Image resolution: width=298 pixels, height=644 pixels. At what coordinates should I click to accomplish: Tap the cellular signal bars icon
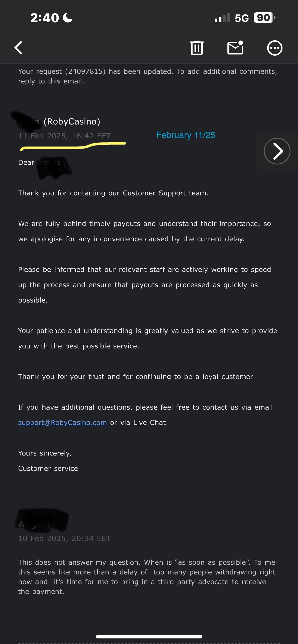222,18
